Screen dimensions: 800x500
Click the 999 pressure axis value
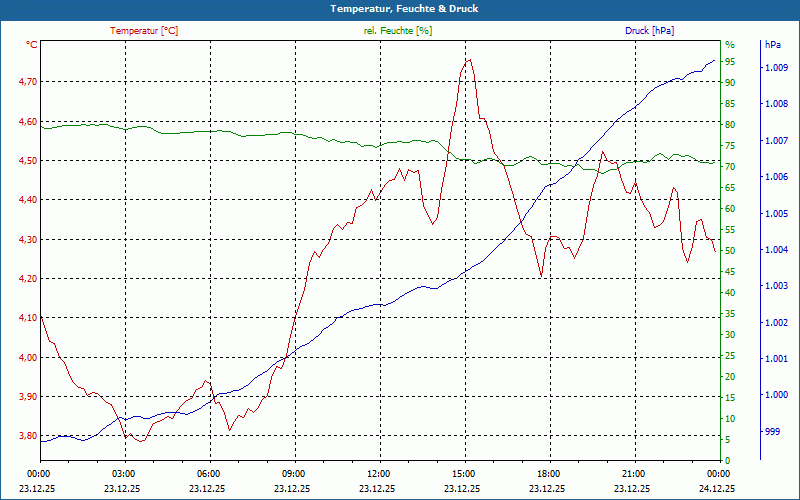click(772, 432)
